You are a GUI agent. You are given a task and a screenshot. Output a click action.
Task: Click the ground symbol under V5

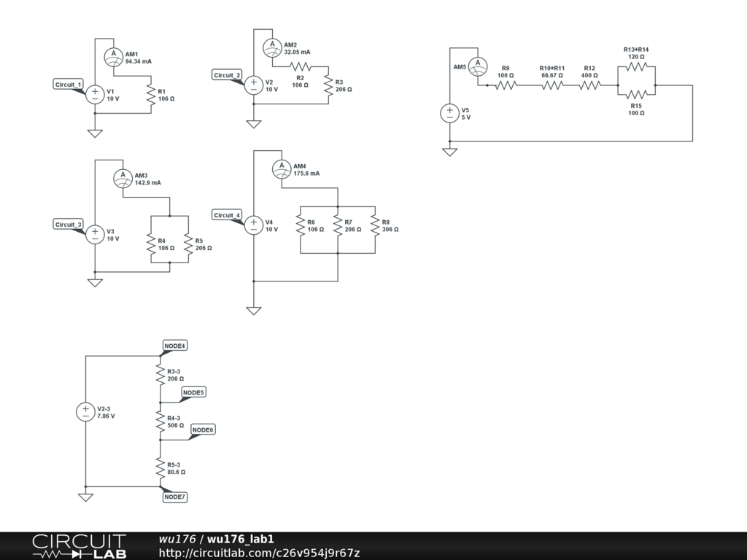click(449, 152)
